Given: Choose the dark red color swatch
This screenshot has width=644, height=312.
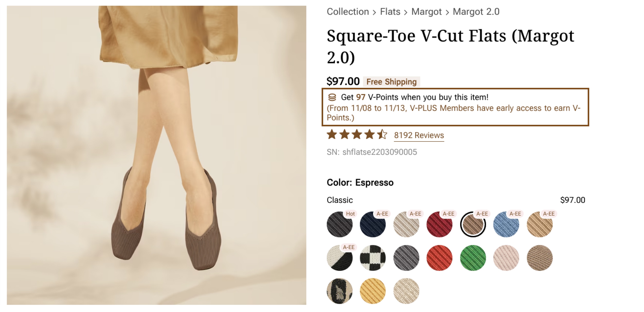Looking at the screenshot, I should 439,224.
